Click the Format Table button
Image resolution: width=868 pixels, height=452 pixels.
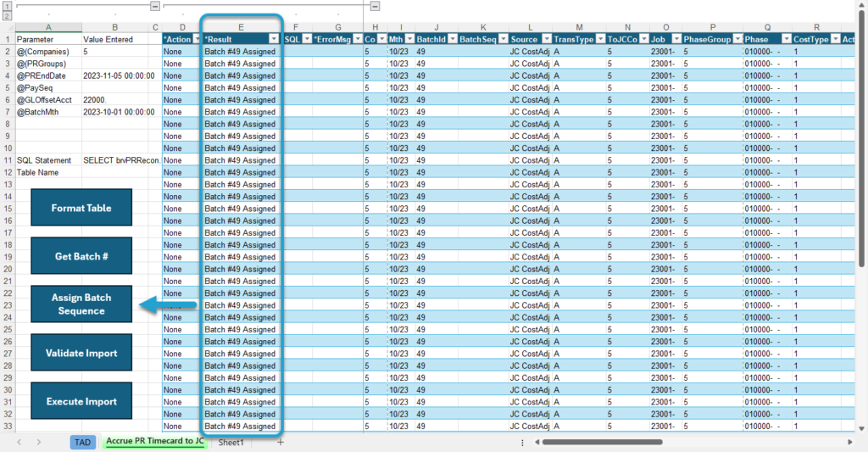click(x=81, y=208)
